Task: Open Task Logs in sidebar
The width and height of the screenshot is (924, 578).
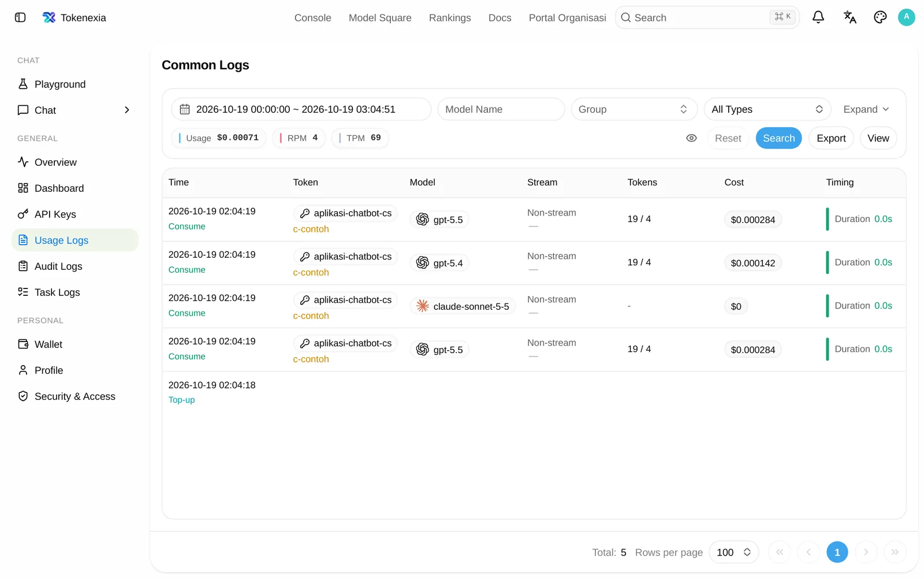Action: click(75, 292)
